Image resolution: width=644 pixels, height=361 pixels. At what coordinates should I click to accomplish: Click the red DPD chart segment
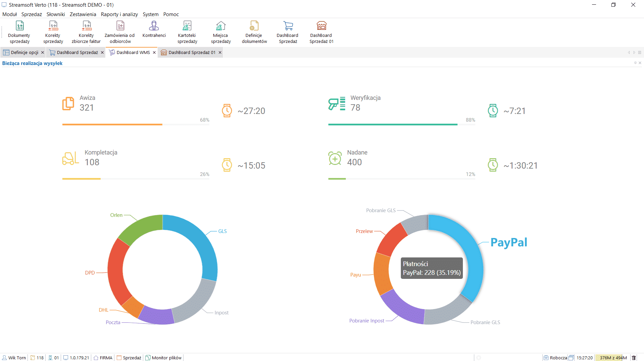click(x=116, y=272)
